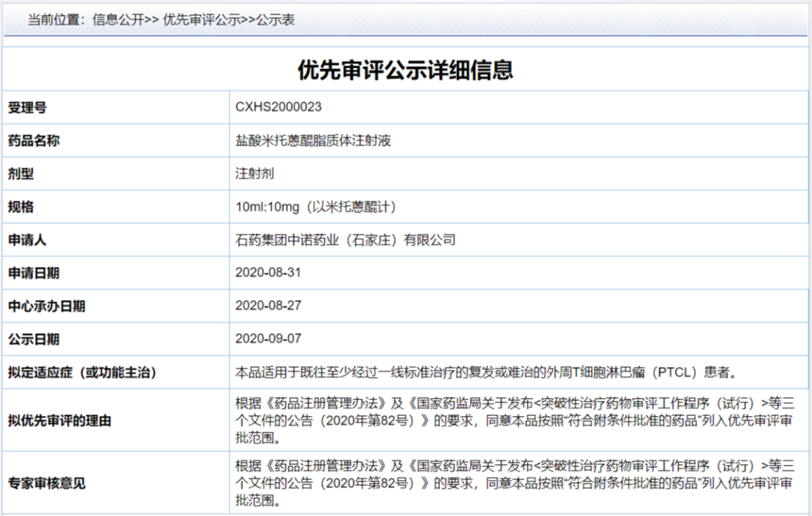Viewport: 812px width, 516px height.
Task: Click the label 专家审核意见
Action: click(x=47, y=484)
